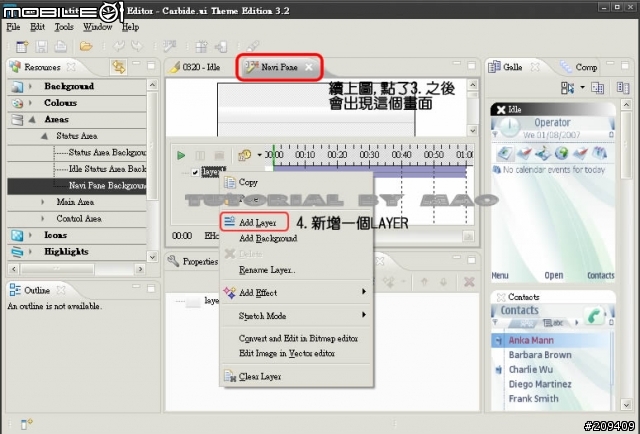Click the Contacts preview thumbnail in Gallery
Image resolution: width=640 pixels, height=434 pixels.
(x=553, y=350)
